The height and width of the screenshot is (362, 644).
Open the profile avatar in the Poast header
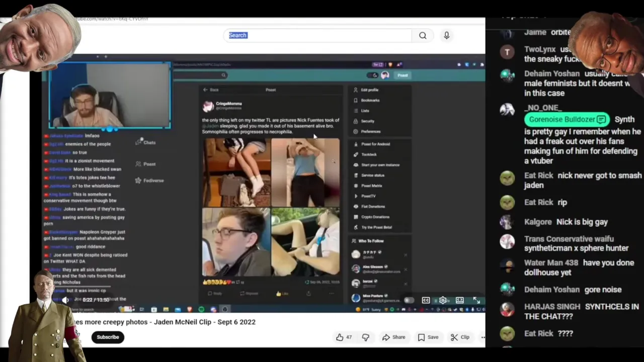[x=385, y=75]
